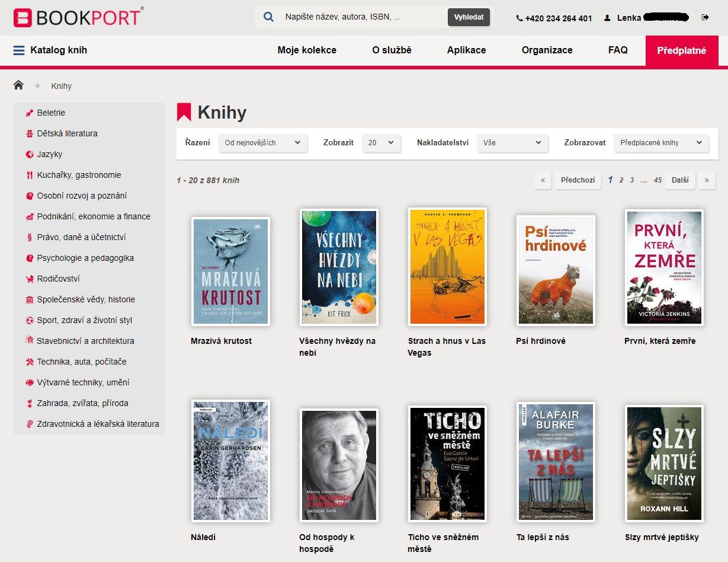Viewport: 728px width, 562px height.
Task: Click the Psí hrdinové title link
Action: point(541,341)
